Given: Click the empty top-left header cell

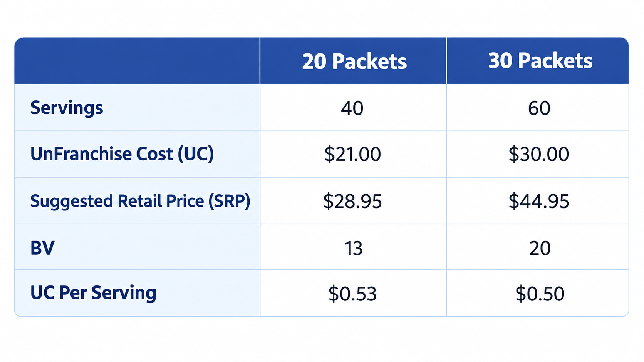Looking at the screenshot, I should pos(137,61).
